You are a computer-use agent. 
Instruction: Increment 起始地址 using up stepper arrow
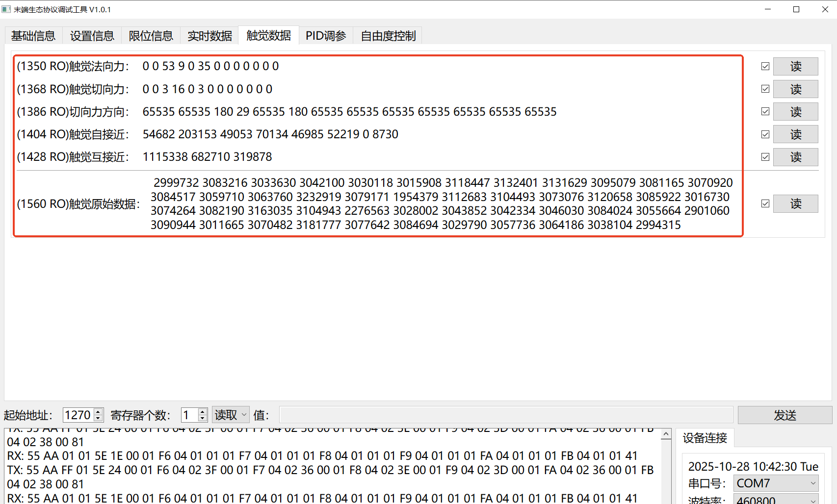coord(99,411)
